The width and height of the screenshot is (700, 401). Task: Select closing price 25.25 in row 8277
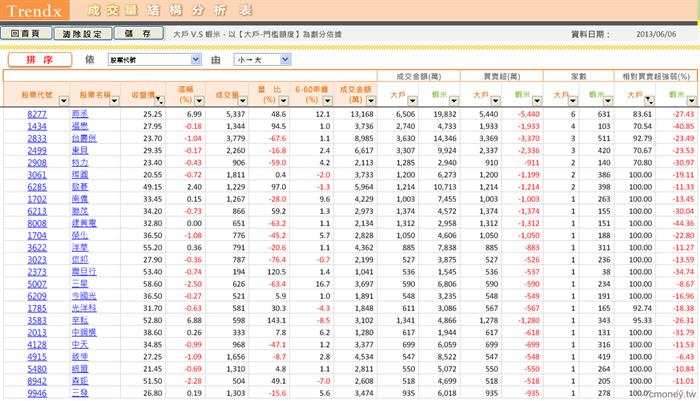tap(152, 114)
